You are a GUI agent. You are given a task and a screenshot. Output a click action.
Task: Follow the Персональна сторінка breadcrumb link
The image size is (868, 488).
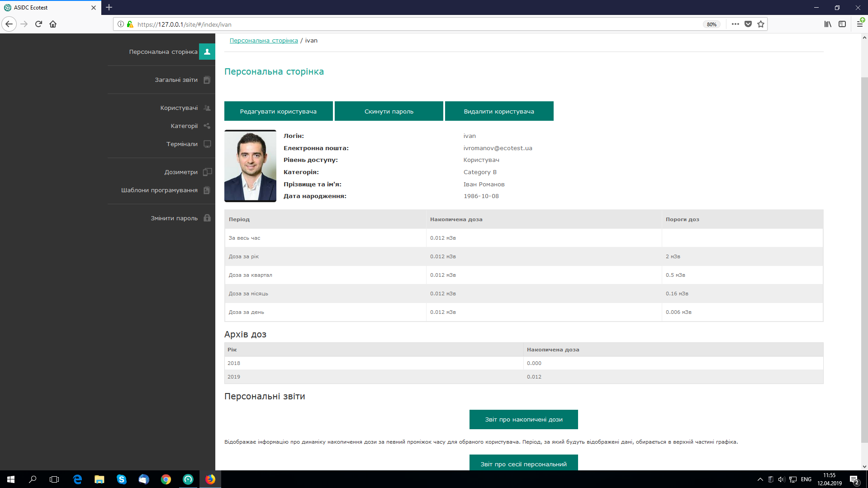tap(264, 41)
